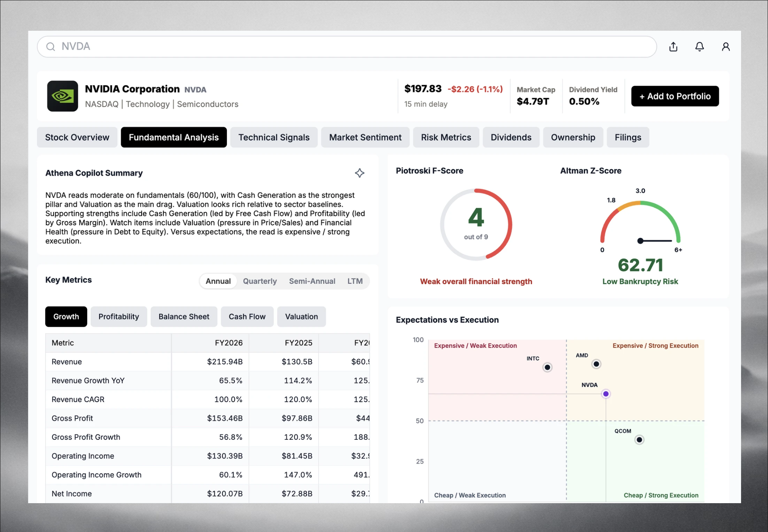Switch Key Metrics to LTM
Image resolution: width=768 pixels, height=532 pixels.
pyautogui.click(x=355, y=281)
